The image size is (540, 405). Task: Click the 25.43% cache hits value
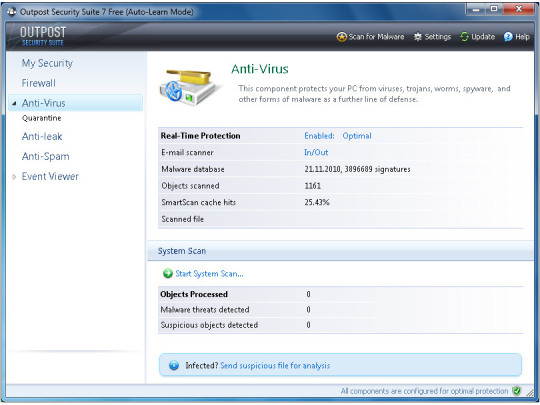[x=317, y=202]
